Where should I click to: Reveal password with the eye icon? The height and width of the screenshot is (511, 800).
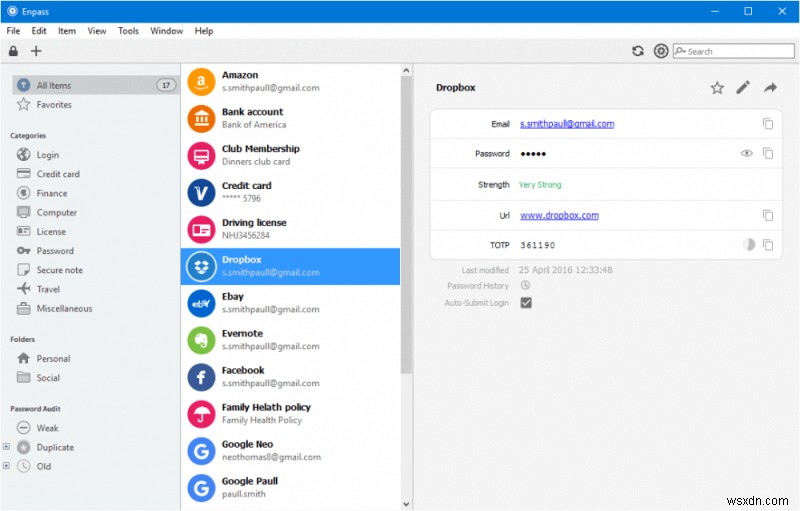[746, 153]
